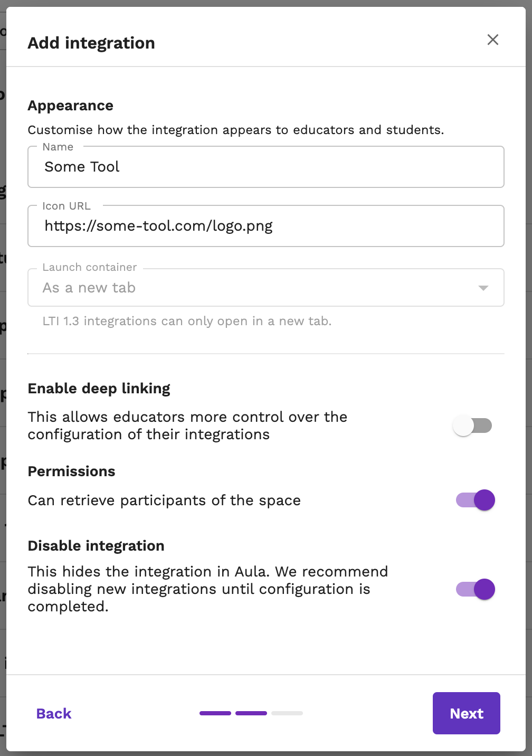Close the Add integration dialog
The height and width of the screenshot is (756, 532).
click(493, 40)
